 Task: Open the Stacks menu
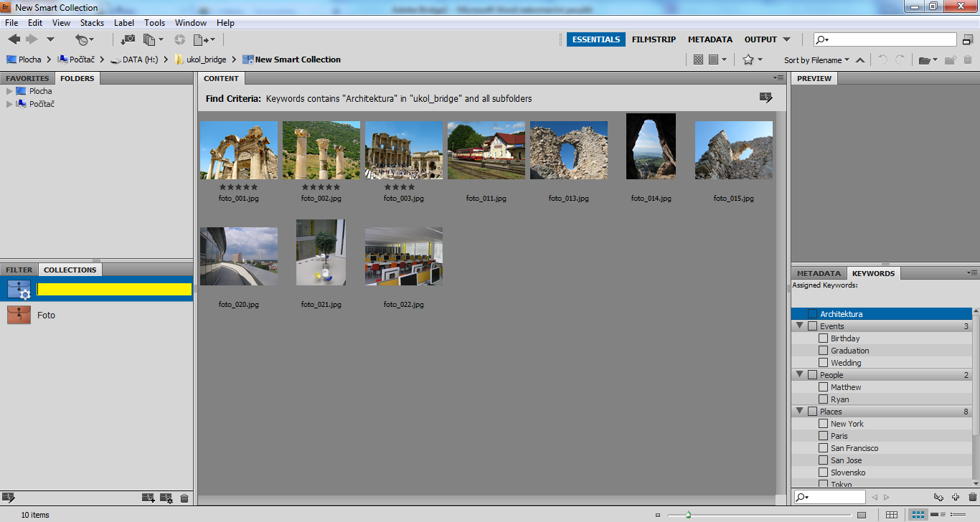pyautogui.click(x=92, y=23)
